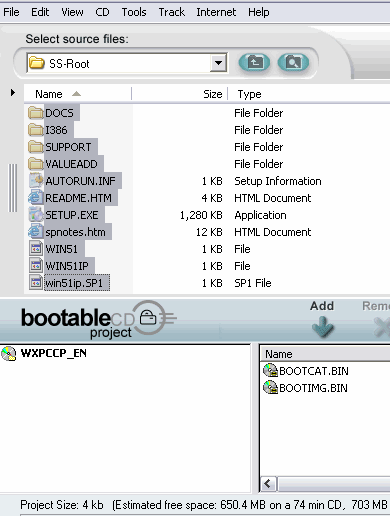
Task: Select the WIN51 file icon
Action: pyautogui.click(x=36, y=249)
